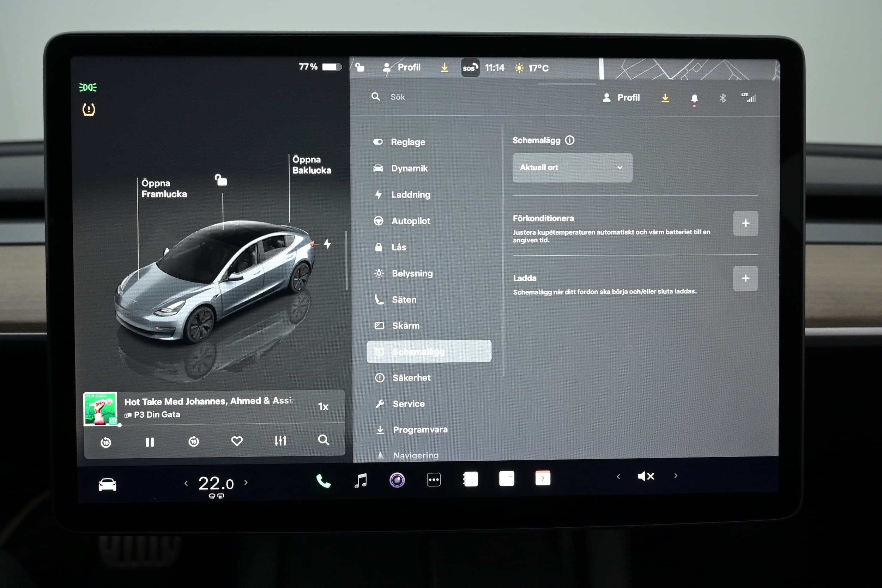This screenshot has height=588, width=882.
Task: Click the notification bell icon
Action: coord(694,99)
